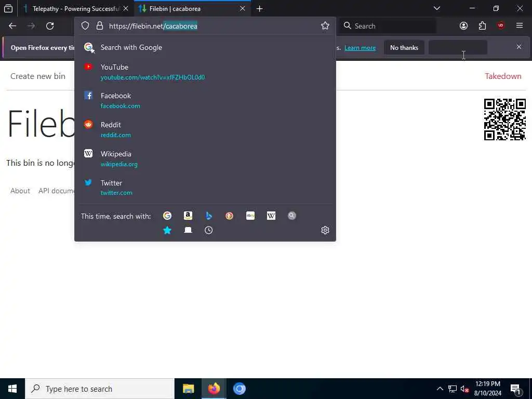Open Firefox View tab list icon
The width and height of the screenshot is (532, 399).
(x=8, y=8)
